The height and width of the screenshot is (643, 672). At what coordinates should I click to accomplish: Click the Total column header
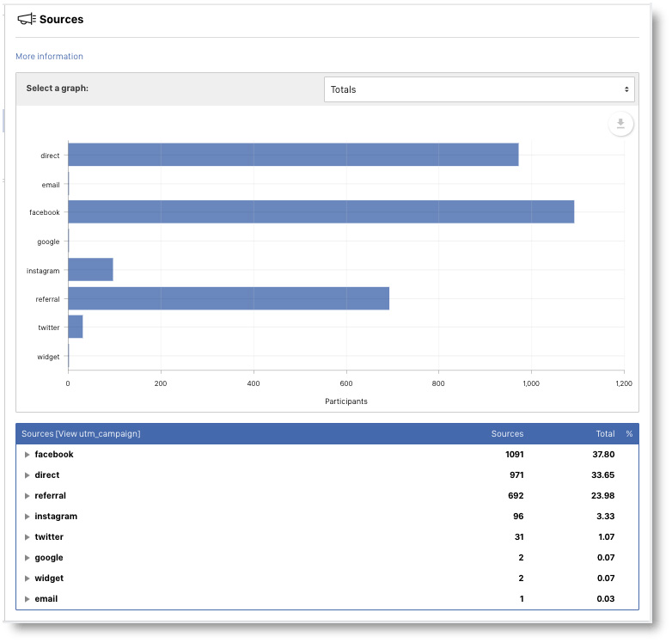605,434
